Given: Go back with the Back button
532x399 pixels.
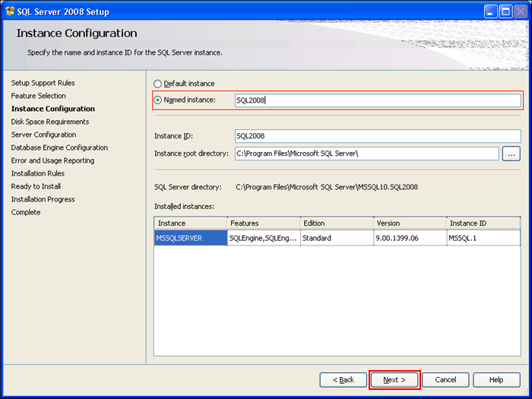Looking at the screenshot, I should [x=344, y=379].
